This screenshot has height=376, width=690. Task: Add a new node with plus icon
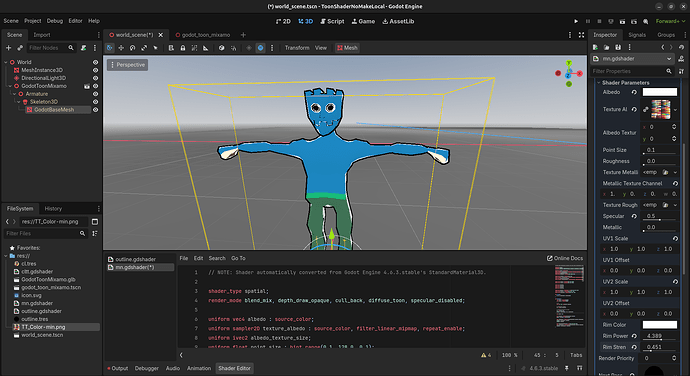(8, 48)
